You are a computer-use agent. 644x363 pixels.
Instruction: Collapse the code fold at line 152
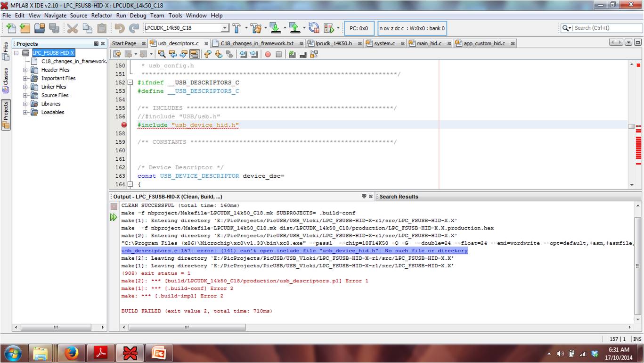point(130,82)
